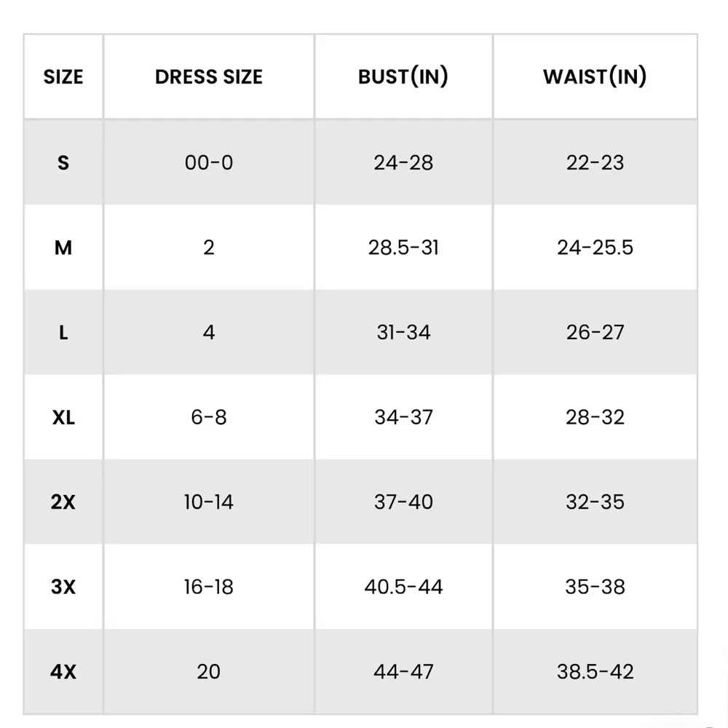Select the 4X size row label
The image size is (728, 728).
click(x=63, y=671)
